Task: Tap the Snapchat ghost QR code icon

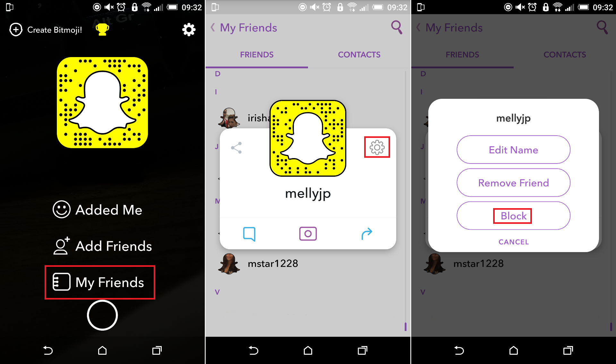Action: pos(103,100)
